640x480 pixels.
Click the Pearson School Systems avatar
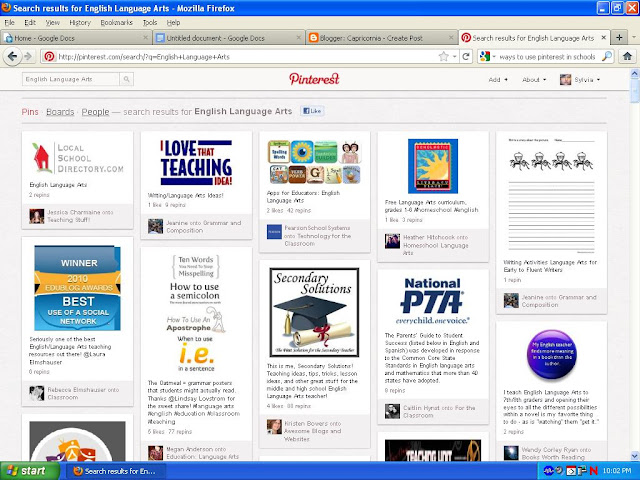click(x=274, y=232)
